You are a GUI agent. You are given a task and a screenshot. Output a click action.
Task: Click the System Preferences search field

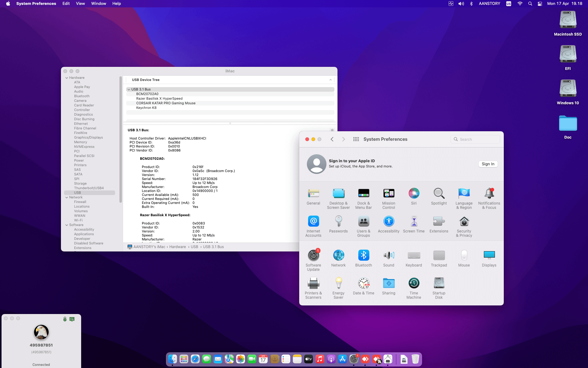(475, 139)
